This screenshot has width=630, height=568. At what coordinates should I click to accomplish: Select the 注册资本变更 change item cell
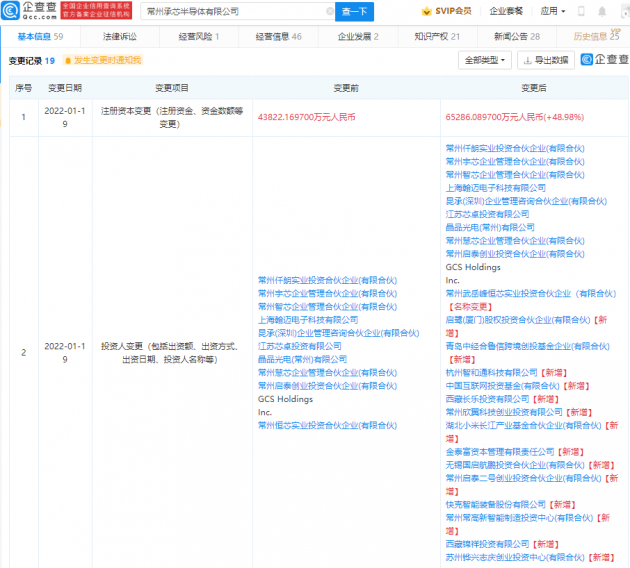172,117
